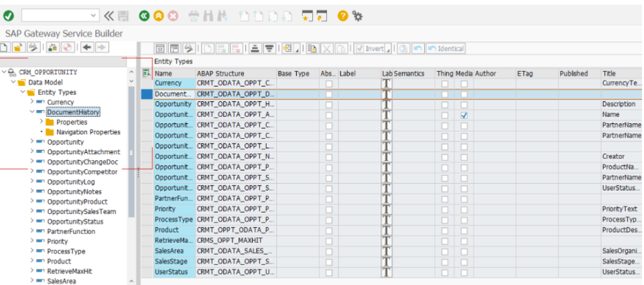The width and height of the screenshot is (644, 285).
Task: Toggle Abstract checkbox in the SalesArea row
Action: point(329,251)
